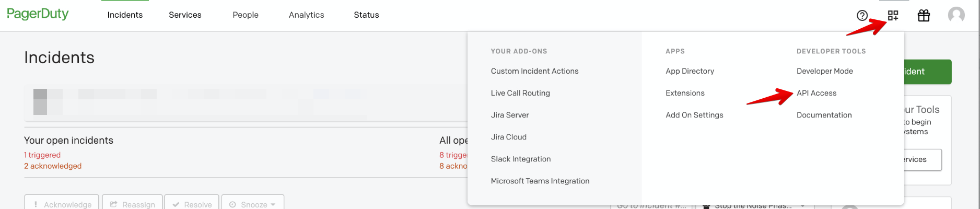
Task: Open Slack Integration add-on
Action: (520, 159)
